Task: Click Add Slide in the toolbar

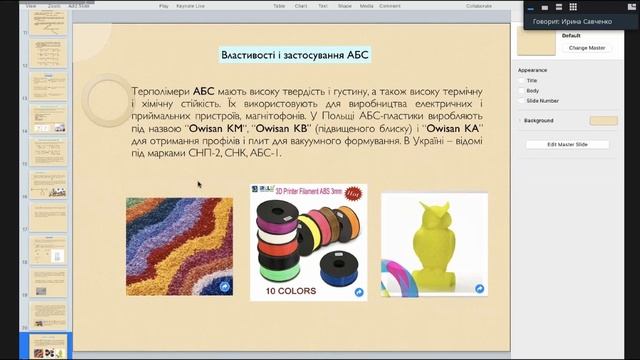Action: point(78,6)
